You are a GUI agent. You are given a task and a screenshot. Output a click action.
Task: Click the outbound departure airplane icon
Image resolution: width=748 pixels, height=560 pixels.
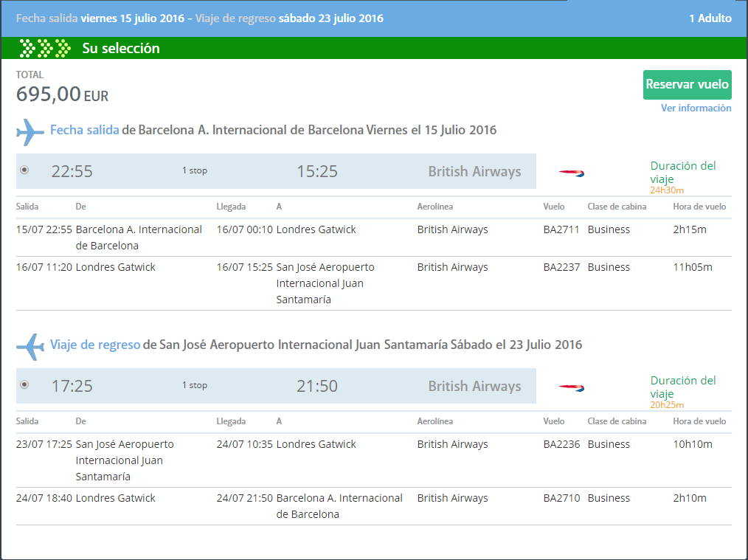[x=30, y=132]
